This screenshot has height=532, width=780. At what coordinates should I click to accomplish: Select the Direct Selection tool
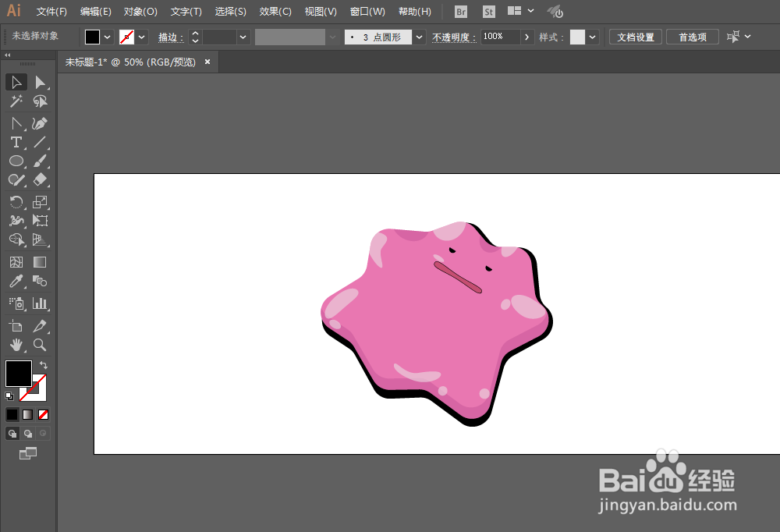point(40,82)
